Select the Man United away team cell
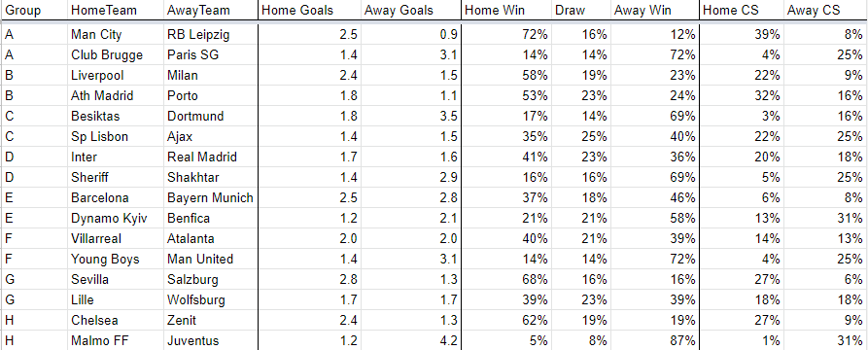 tap(210, 259)
